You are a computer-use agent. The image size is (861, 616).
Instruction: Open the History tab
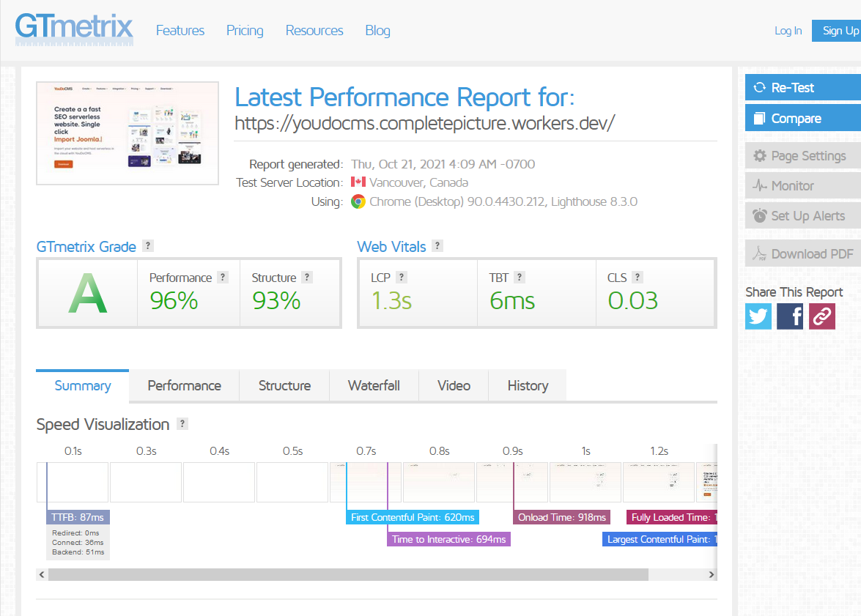[x=527, y=385]
